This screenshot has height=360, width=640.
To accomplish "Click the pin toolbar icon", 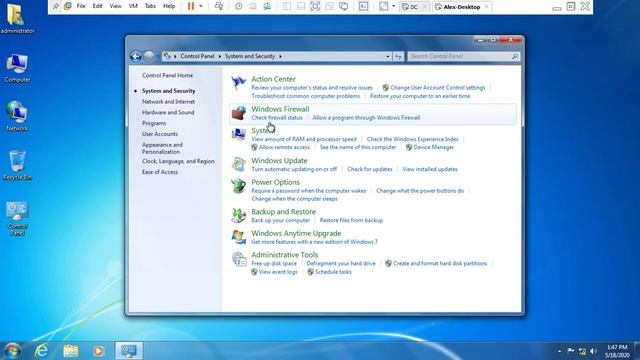I will [56, 6].
